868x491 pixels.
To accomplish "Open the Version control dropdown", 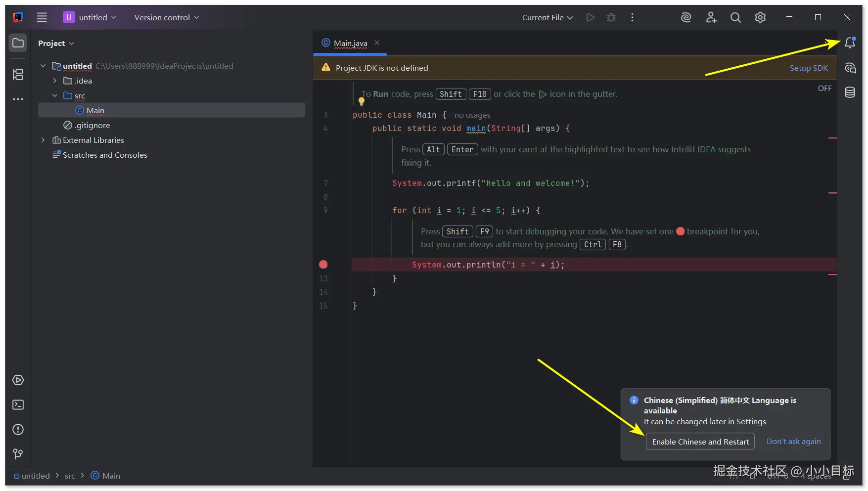I will [x=167, y=17].
